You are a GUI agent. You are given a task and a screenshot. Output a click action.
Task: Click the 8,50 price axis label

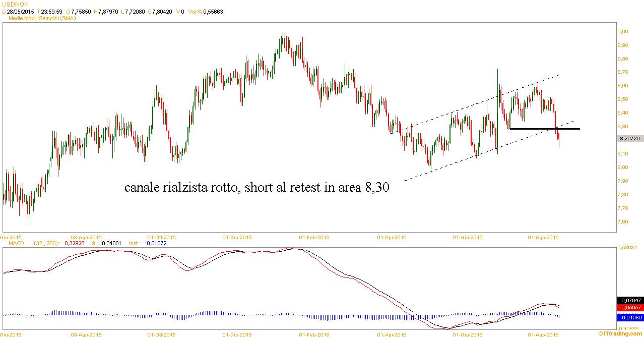(x=623, y=99)
